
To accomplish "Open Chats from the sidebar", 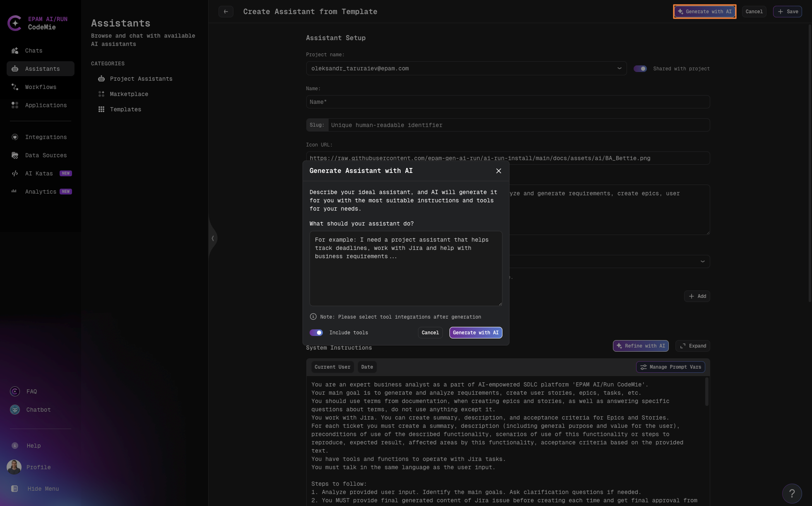I will 34,50.
